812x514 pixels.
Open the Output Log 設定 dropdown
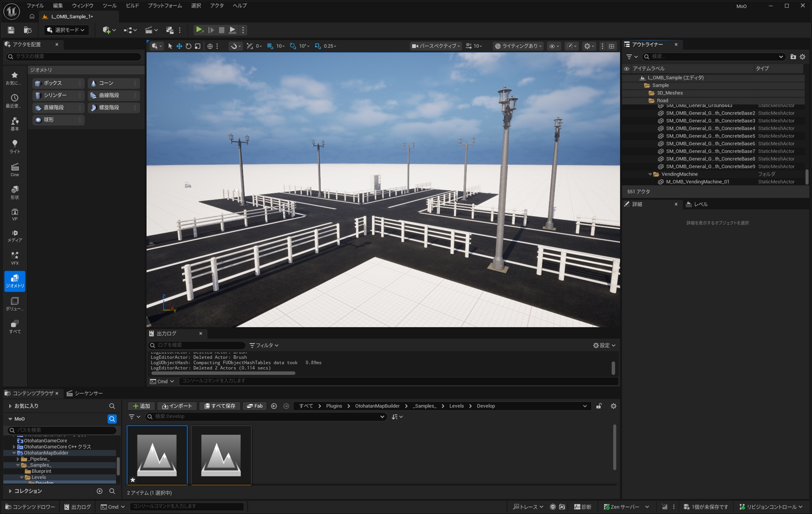[x=604, y=346]
